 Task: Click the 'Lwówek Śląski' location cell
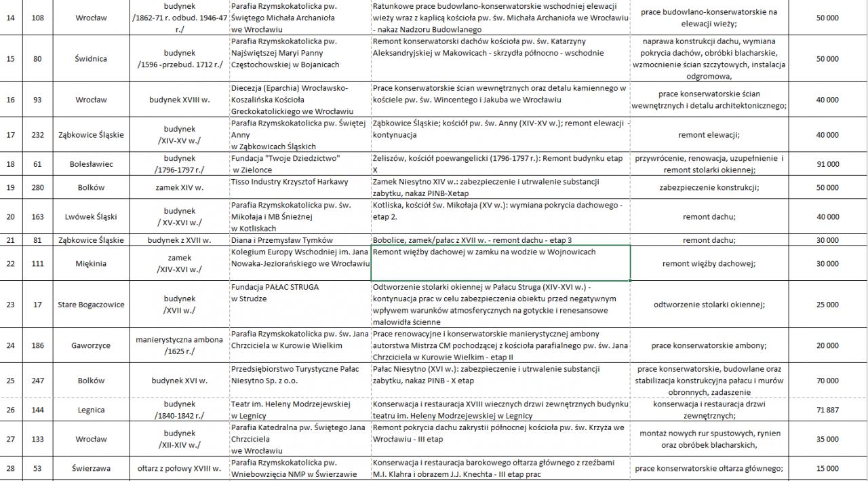91,216
